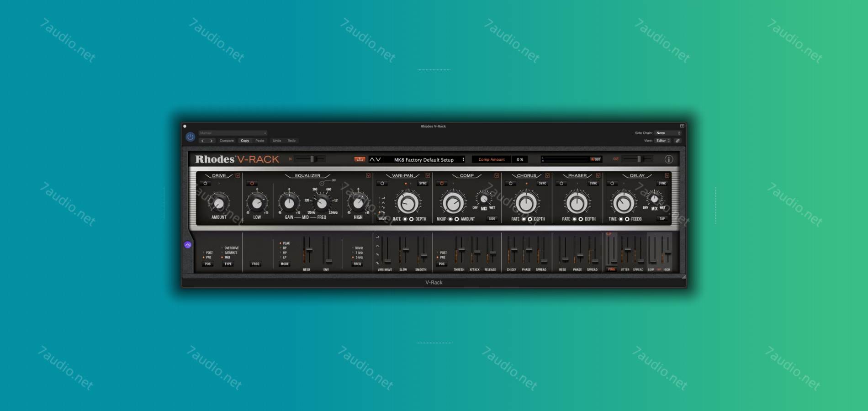Click the Undo button
The width and height of the screenshot is (868, 411).
tap(277, 141)
